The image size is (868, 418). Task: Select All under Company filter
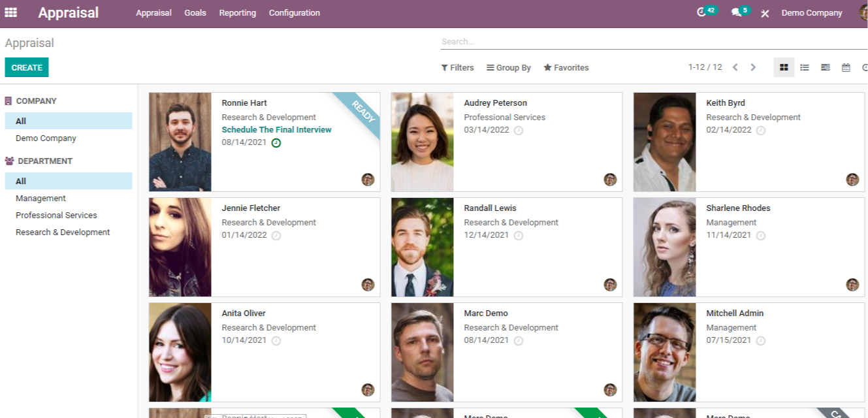point(69,121)
